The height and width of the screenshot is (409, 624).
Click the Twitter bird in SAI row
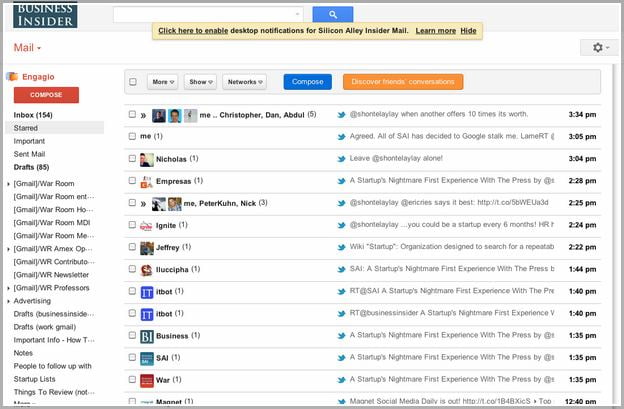click(341, 358)
